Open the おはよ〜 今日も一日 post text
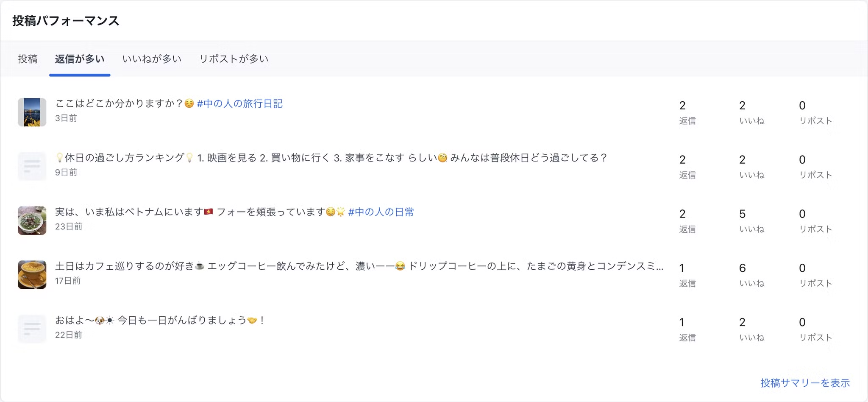The image size is (868, 402). [x=160, y=321]
